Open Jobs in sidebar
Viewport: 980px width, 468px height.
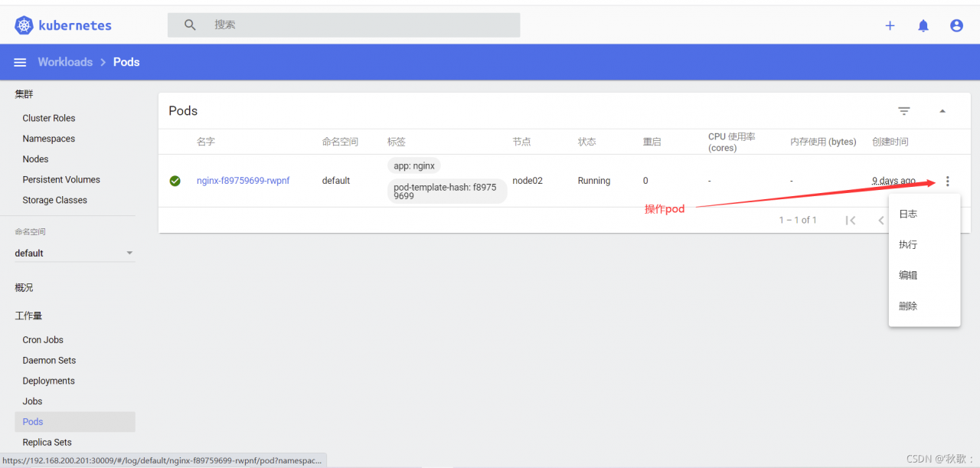pyautogui.click(x=32, y=401)
